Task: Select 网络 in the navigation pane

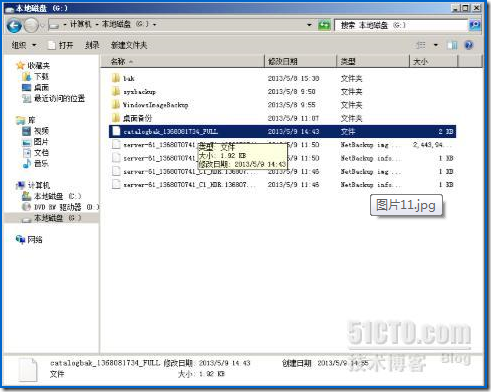Action: point(29,239)
